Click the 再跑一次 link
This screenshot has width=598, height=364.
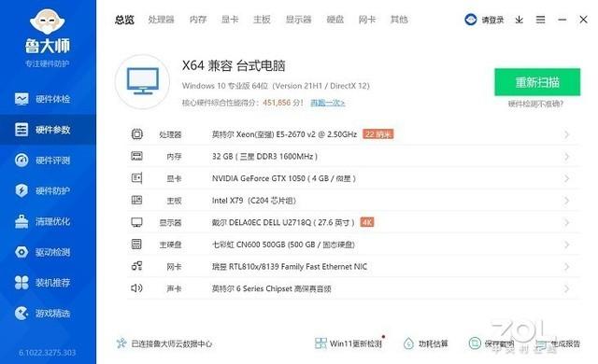(x=328, y=103)
